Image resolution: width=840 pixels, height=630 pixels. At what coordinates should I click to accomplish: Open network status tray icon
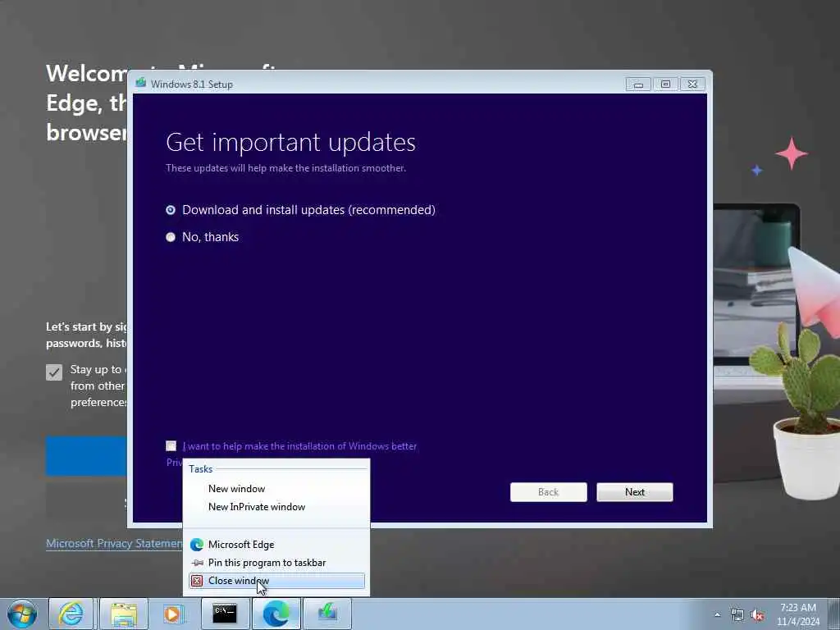coord(737,614)
